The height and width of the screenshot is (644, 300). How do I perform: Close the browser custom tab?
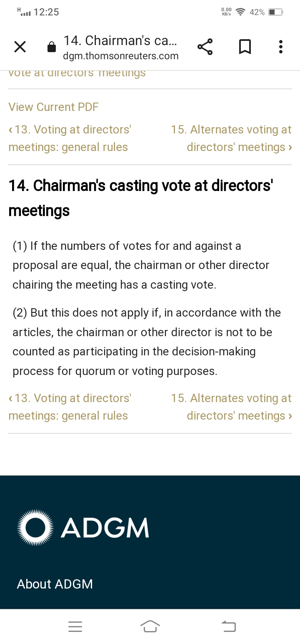(x=20, y=47)
